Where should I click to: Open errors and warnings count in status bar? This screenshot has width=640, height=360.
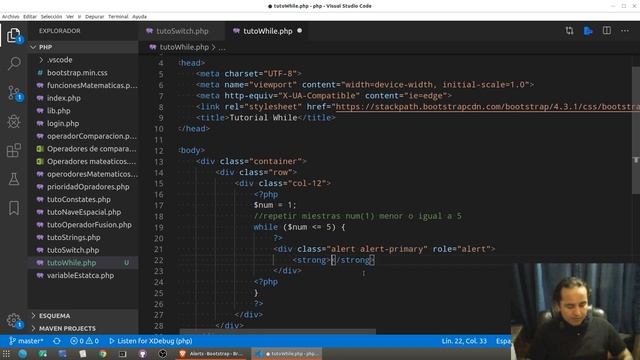pyautogui.click(x=84, y=341)
